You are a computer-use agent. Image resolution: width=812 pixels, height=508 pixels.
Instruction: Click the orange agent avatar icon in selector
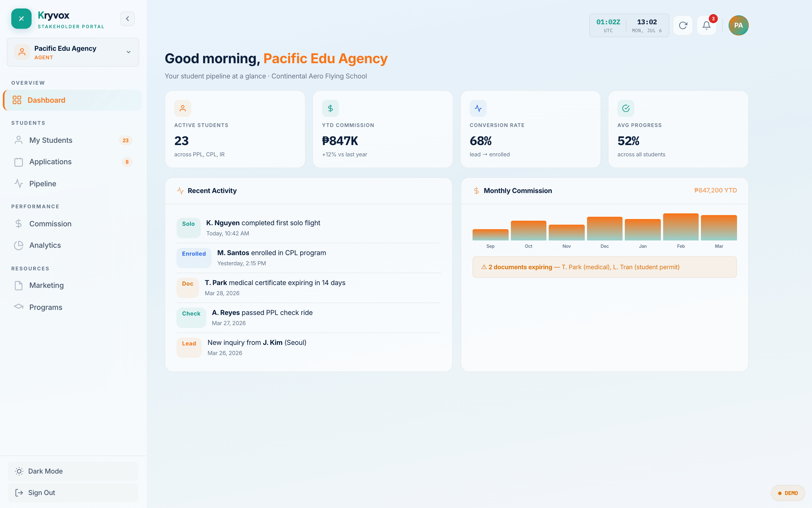(22, 52)
